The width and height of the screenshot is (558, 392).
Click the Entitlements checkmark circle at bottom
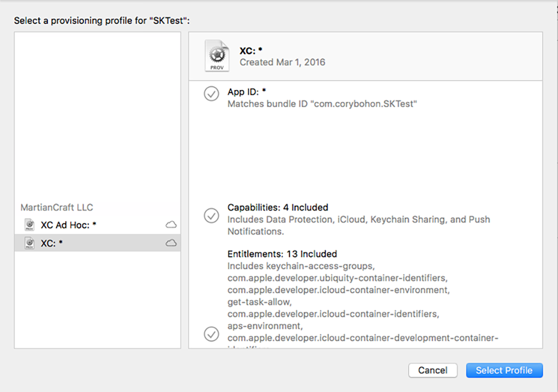coord(211,334)
